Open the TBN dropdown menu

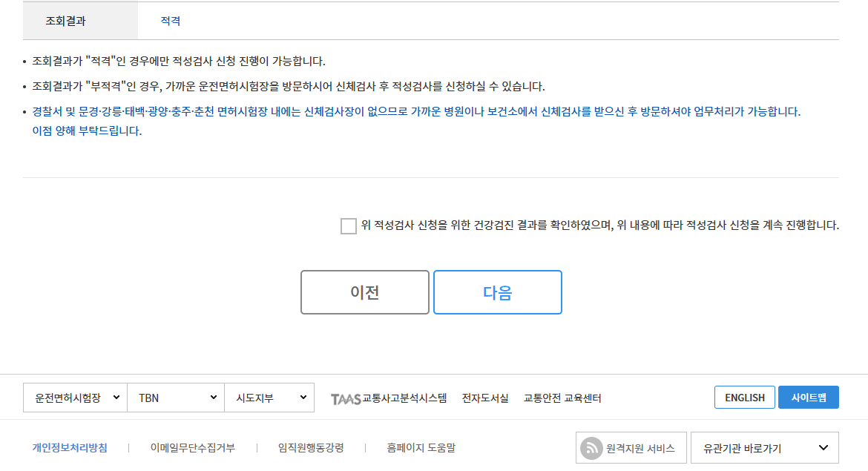[x=174, y=398]
